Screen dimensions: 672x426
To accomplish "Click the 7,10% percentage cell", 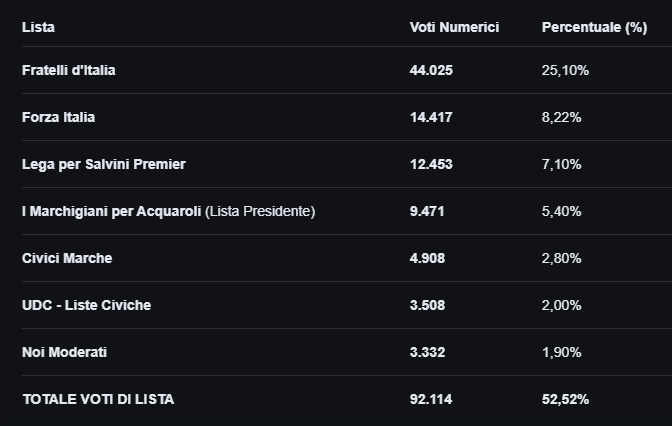I will tap(560, 164).
